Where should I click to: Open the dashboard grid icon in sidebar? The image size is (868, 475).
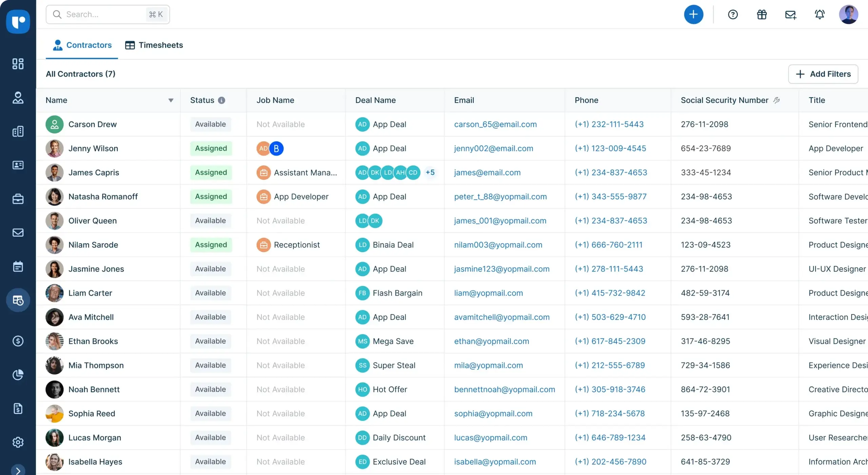(x=18, y=64)
